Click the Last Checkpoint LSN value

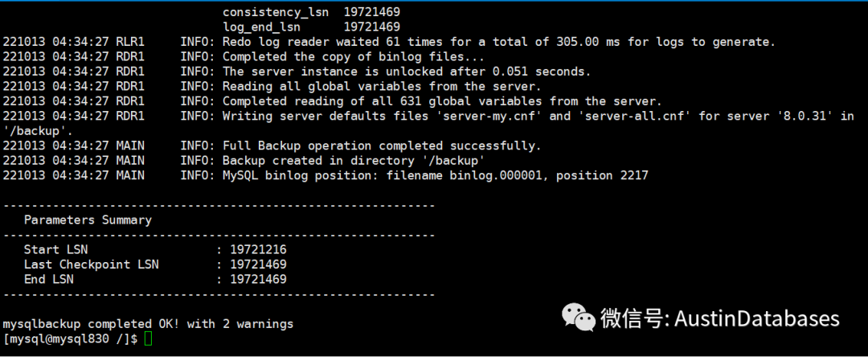click(x=259, y=265)
